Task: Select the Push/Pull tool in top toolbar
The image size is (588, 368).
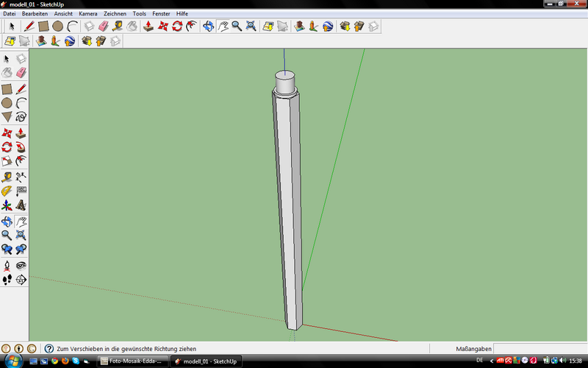Action: (148, 26)
